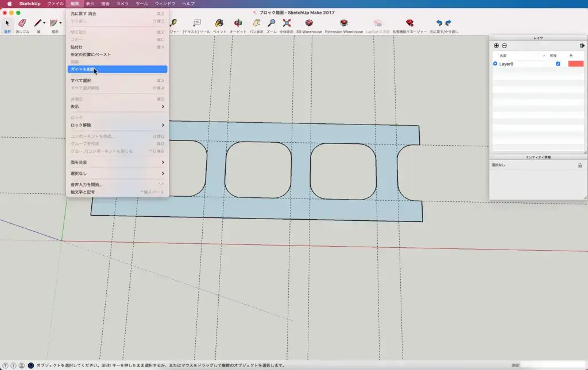Change the Layer0 red color swatch
The height and width of the screenshot is (370, 588).
(575, 64)
